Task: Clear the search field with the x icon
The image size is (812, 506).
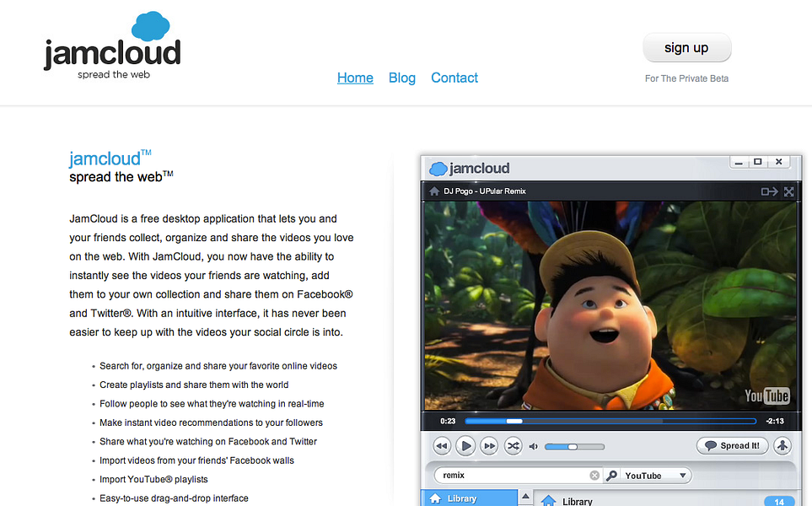Action: (594, 475)
